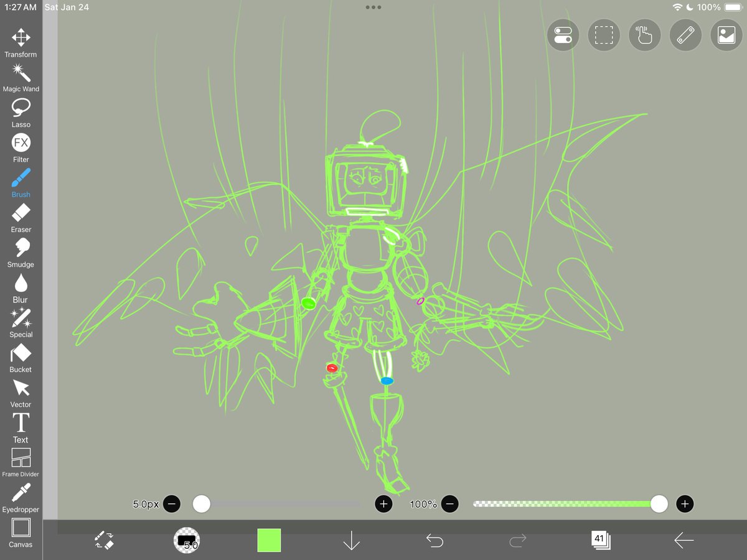
Task: Click the brush thickness slider handle
Action: (x=201, y=504)
